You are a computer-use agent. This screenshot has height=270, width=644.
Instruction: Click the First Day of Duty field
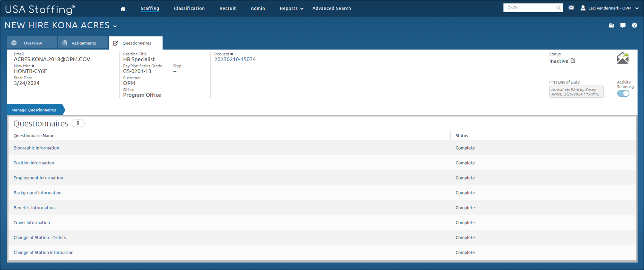(x=576, y=92)
